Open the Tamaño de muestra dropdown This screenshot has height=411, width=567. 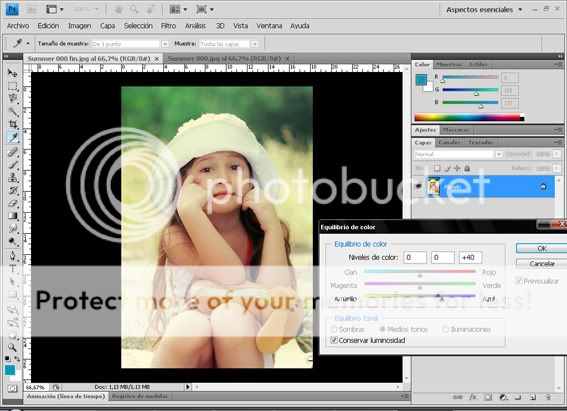coord(165,44)
